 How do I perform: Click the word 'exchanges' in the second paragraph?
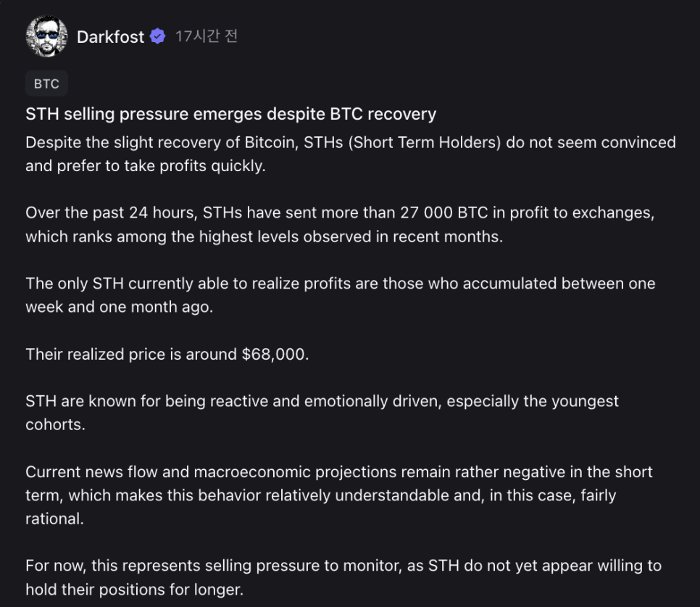616,213
